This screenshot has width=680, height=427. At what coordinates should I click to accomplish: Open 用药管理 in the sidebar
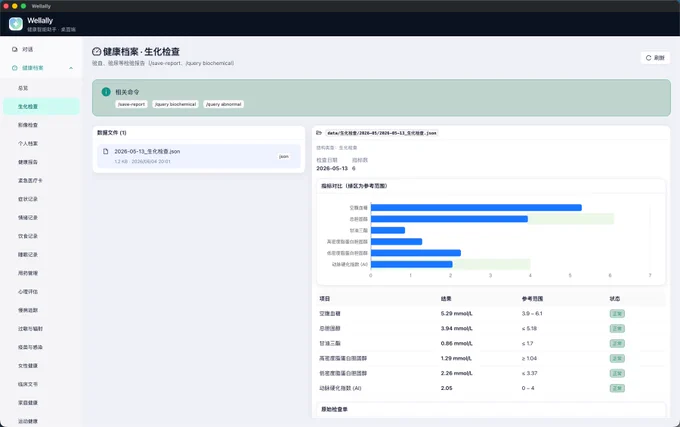click(x=41, y=274)
